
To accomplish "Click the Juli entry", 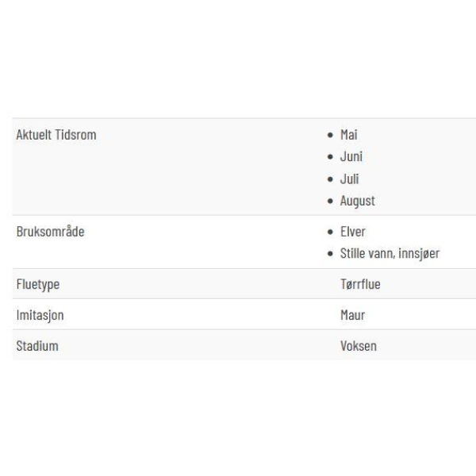I will (349, 179).
